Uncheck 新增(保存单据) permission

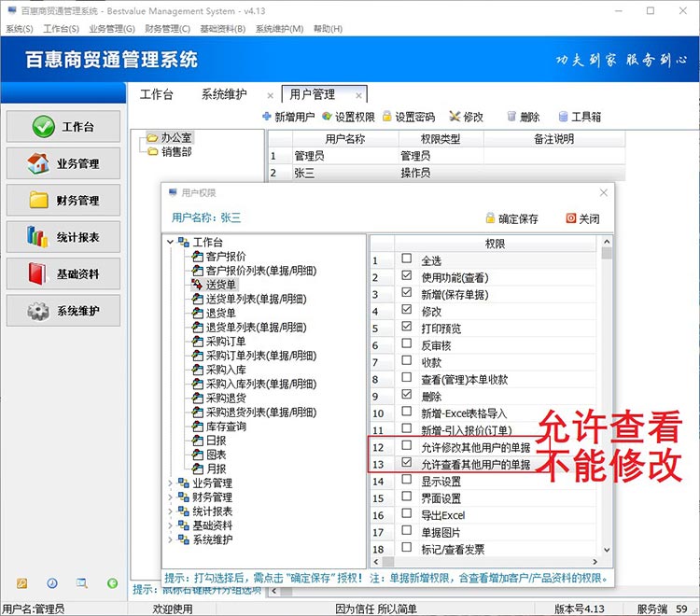(407, 292)
